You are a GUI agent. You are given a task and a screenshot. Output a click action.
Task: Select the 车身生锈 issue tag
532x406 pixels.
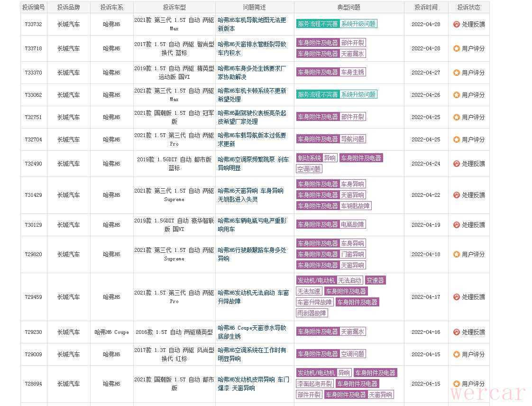pos(353,73)
